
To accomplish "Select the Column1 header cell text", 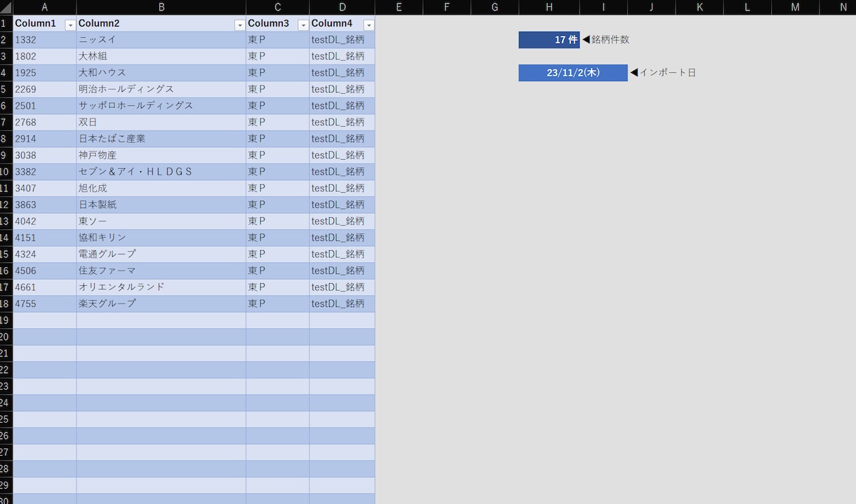I will 35,24.
